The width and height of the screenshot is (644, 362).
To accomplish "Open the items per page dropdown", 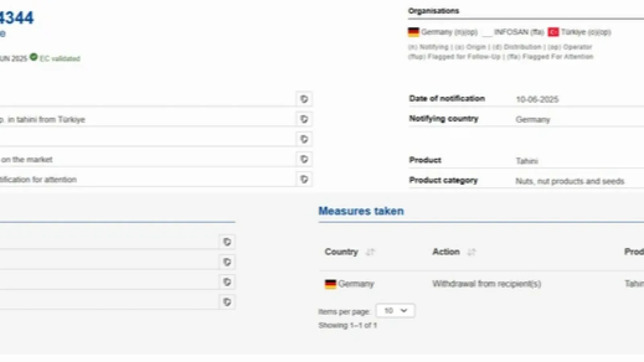I will pyautogui.click(x=395, y=311).
